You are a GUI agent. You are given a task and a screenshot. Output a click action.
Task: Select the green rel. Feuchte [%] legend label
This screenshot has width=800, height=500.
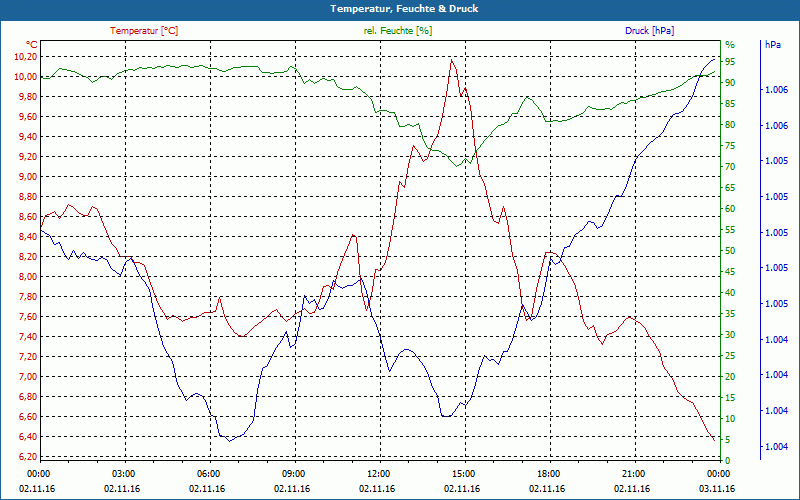point(397,31)
